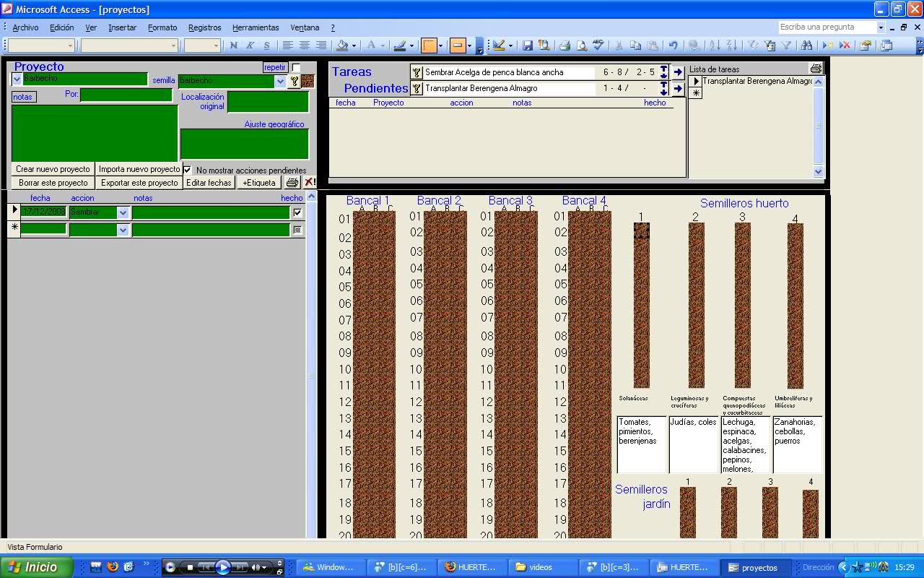The image size is (924, 578).
Task: Click the Filter By Form icon
Action: (770, 46)
